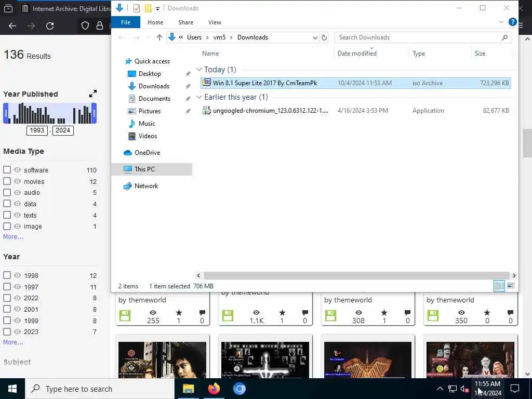Check the software media type checkbox

(x=7, y=170)
